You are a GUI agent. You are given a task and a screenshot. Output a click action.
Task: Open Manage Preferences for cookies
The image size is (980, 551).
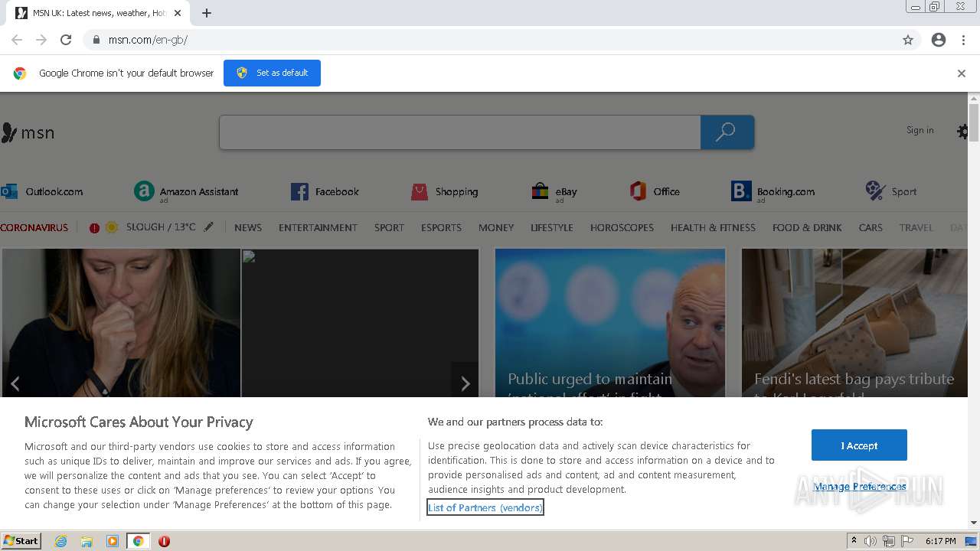859,487
